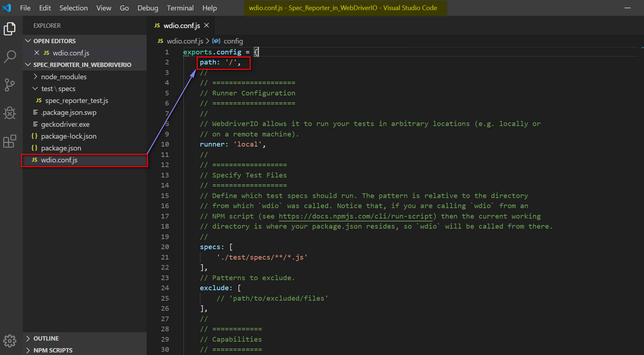Click wdio.conf.js in the breadcrumb
This screenshot has width=644, height=355.
point(185,41)
